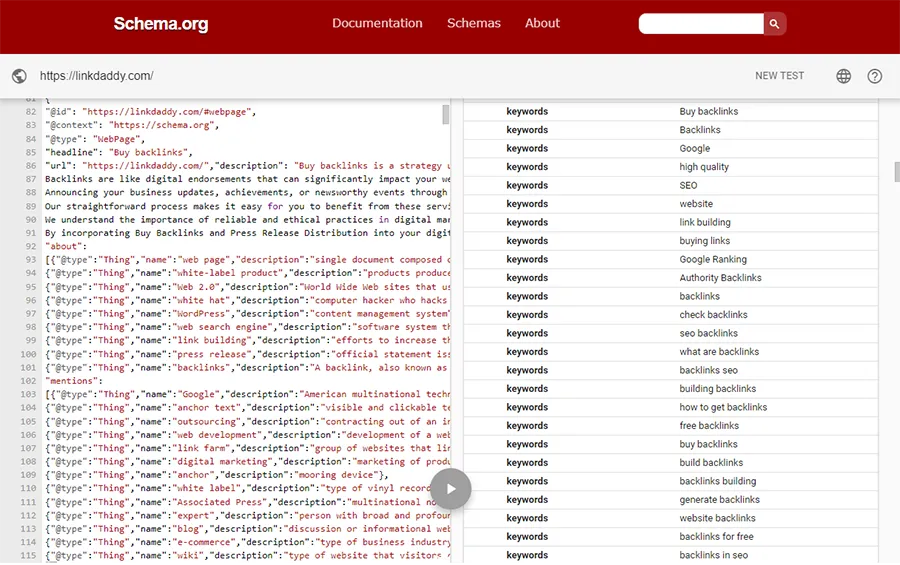Viewport: 900px width, 565px height.
Task: Select the 'Authority Backlinks' keywords row
Action: pos(671,278)
